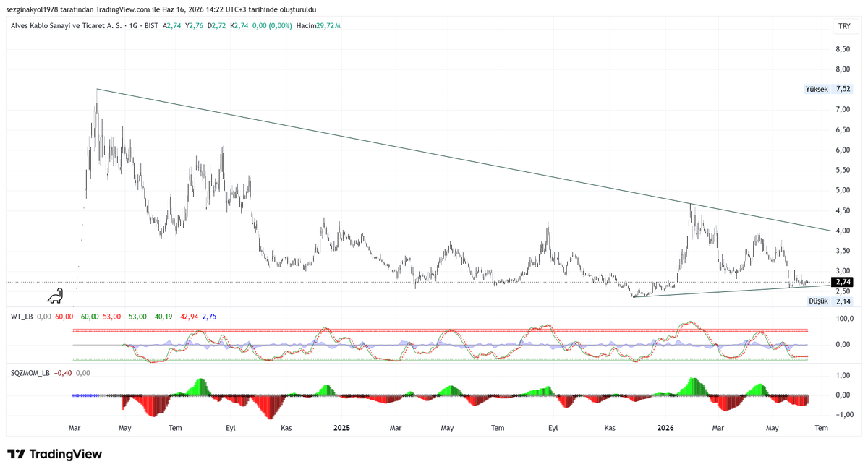Click the TradingView logo
868x472 pixels.
(55, 454)
